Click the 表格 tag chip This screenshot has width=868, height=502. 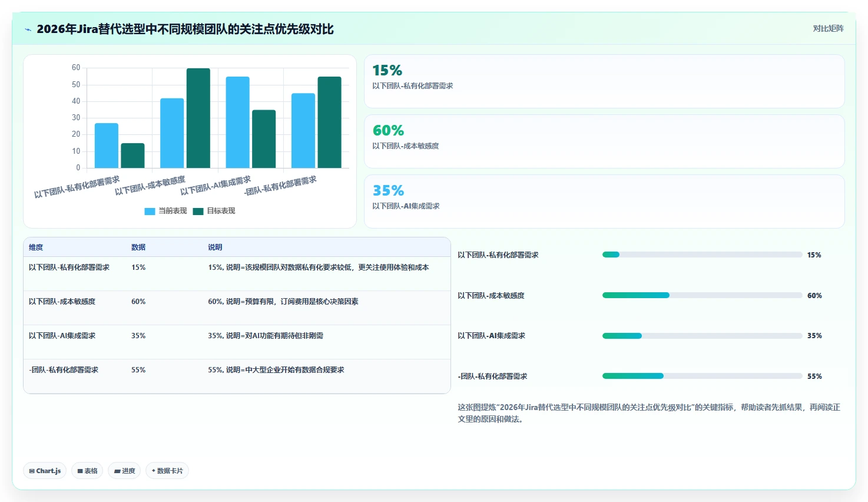coord(87,471)
